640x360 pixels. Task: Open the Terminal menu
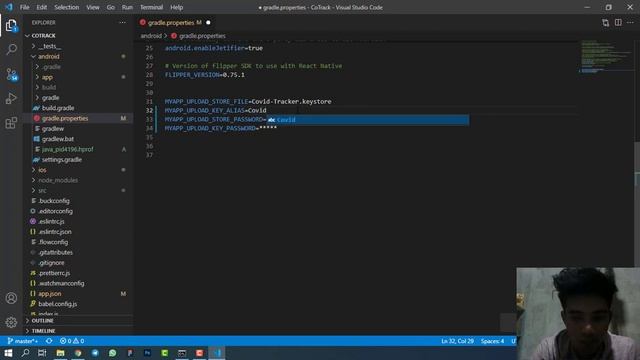[x=151, y=7]
